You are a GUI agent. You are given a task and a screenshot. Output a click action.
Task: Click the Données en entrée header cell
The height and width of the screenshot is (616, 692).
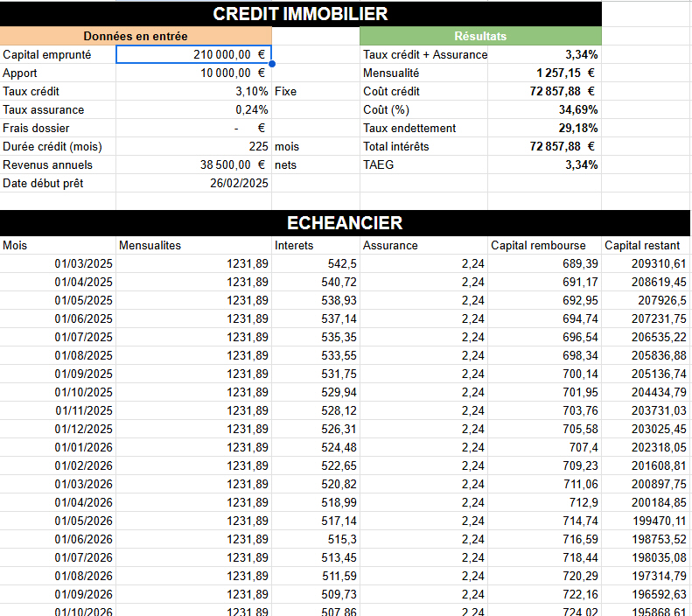[x=136, y=36]
